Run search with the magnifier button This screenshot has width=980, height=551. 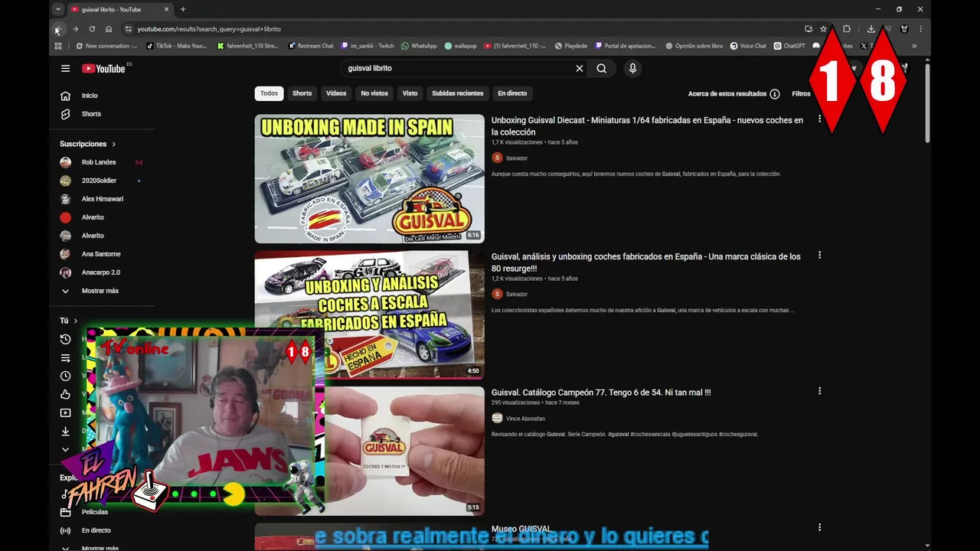[602, 68]
